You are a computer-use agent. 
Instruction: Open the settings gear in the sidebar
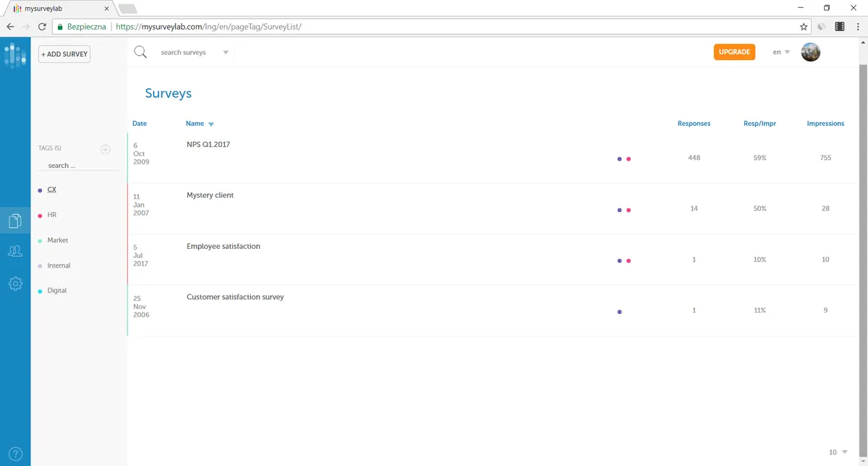(15, 284)
